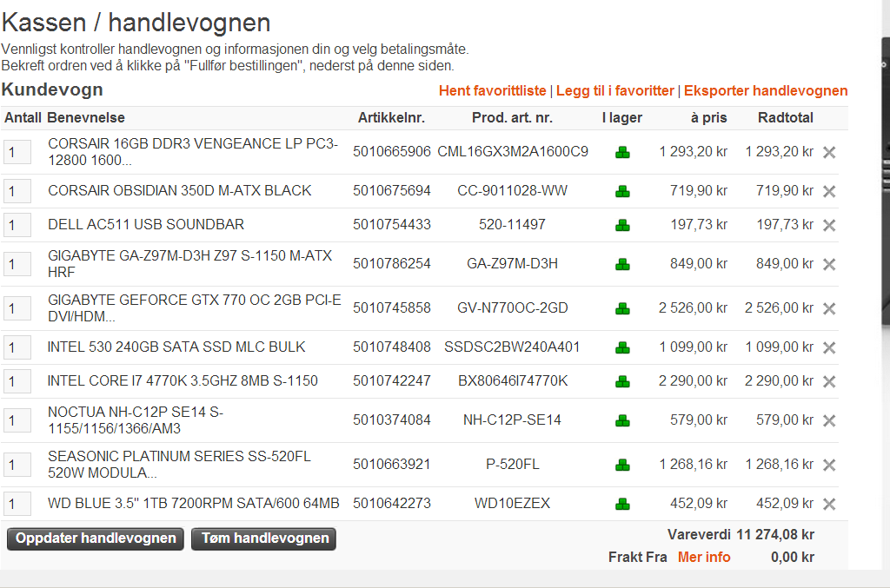Click the Benevnelse column header
The height and width of the screenshot is (588, 890).
(86, 118)
